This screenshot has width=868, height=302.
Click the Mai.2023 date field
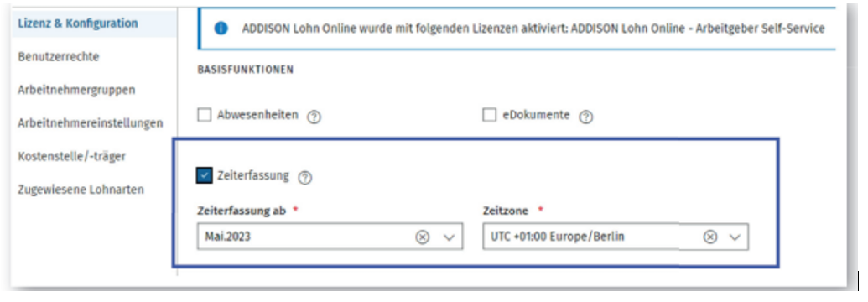pyautogui.click(x=330, y=237)
